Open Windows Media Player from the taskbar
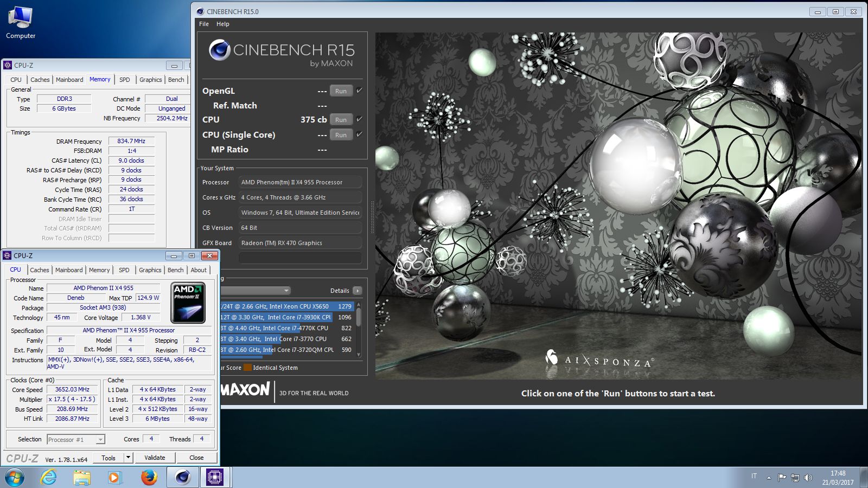The height and width of the screenshot is (488, 868). [x=114, y=478]
